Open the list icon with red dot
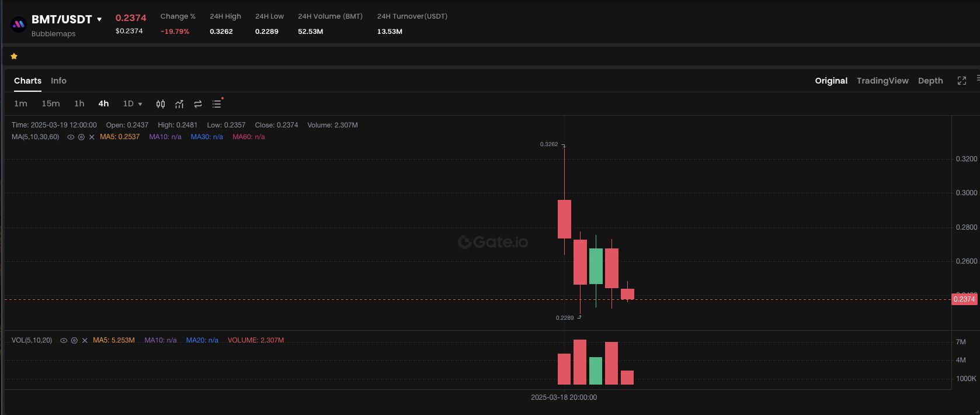This screenshot has width=980, height=415. (217, 104)
